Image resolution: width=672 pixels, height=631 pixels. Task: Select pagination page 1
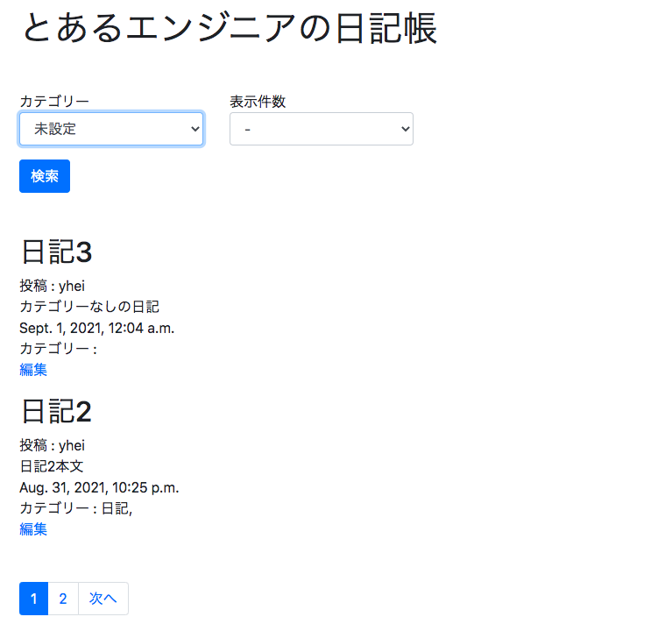[34, 599]
